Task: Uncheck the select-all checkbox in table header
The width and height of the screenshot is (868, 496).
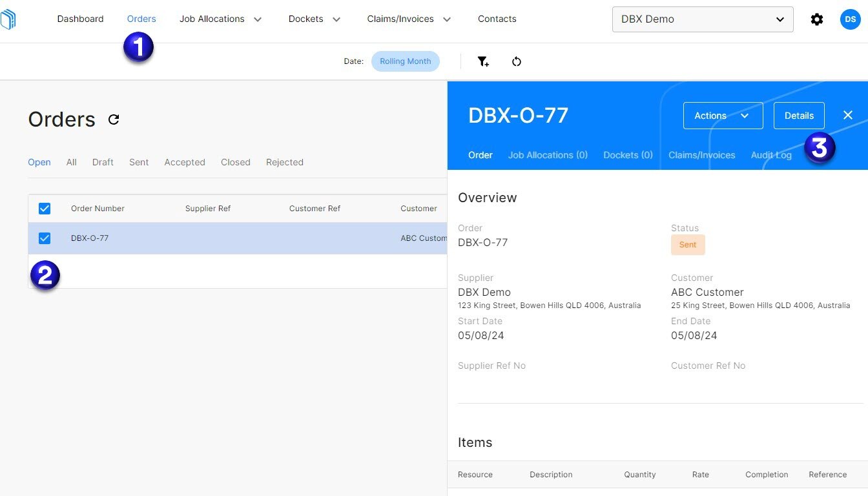Action: click(x=45, y=208)
